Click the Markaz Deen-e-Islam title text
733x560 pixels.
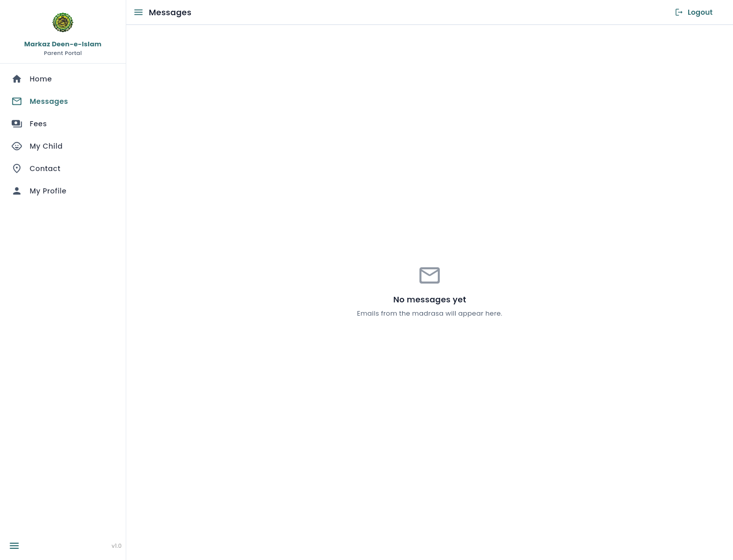click(63, 44)
